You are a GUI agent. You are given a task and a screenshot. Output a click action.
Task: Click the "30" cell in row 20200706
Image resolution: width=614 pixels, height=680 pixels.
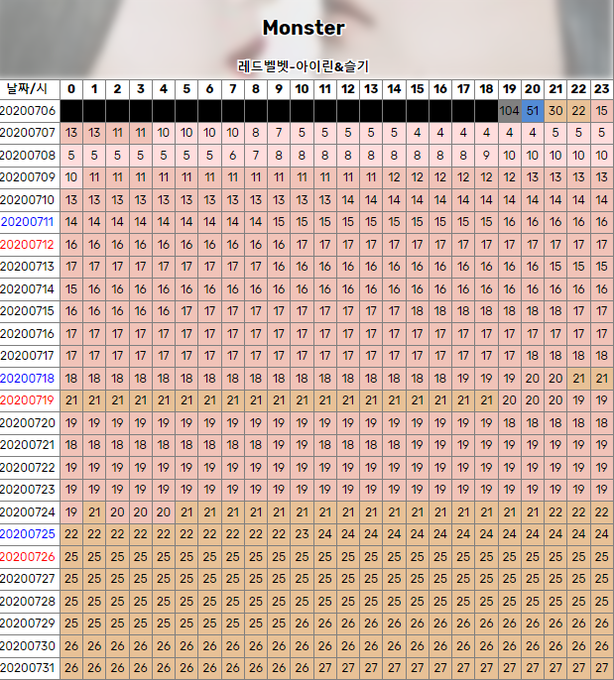pos(555,111)
